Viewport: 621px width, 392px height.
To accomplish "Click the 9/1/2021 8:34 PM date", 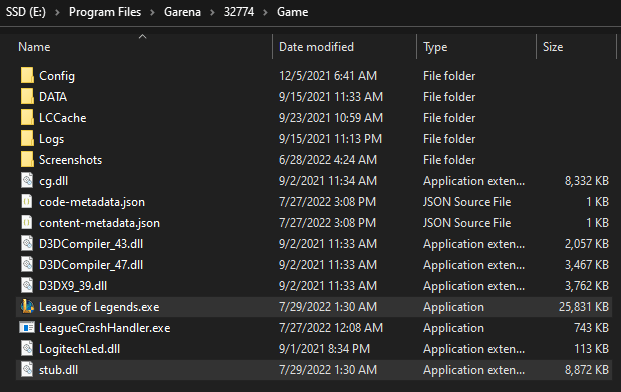I will (324, 349).
